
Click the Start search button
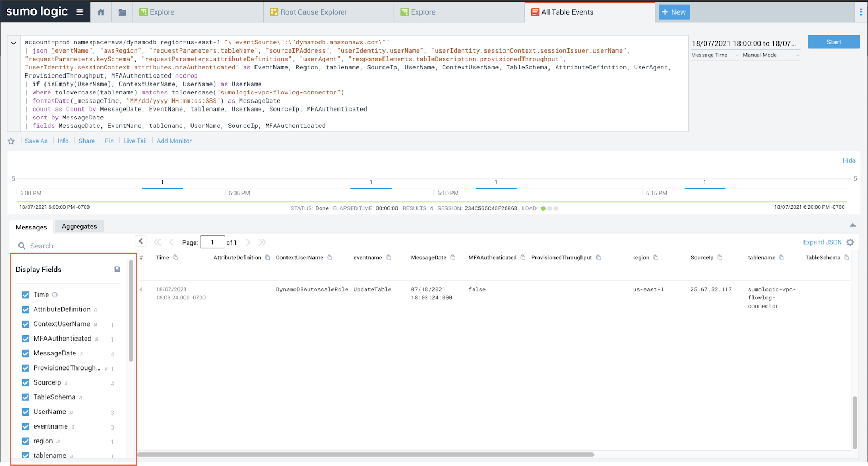834,42
